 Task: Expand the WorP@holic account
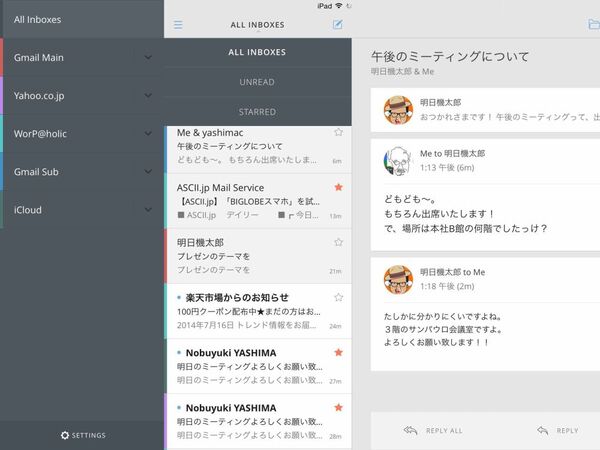tap(148, 134)
